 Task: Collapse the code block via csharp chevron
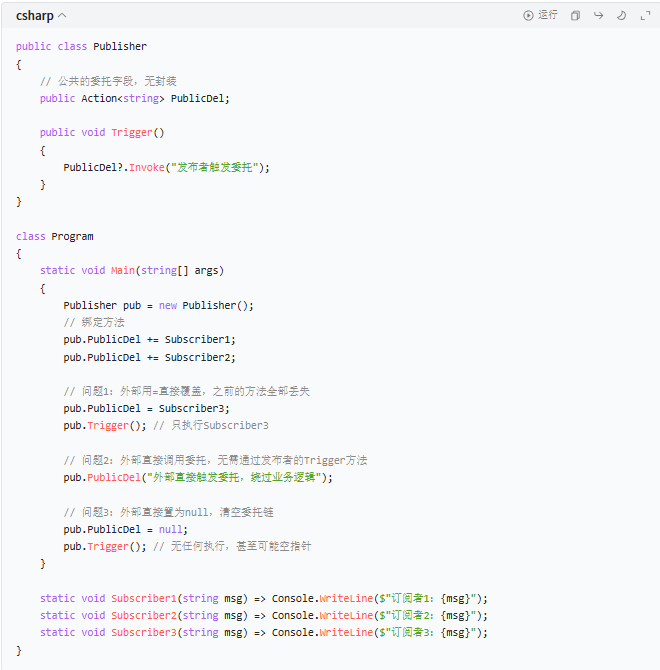click(x=62, y=16)
